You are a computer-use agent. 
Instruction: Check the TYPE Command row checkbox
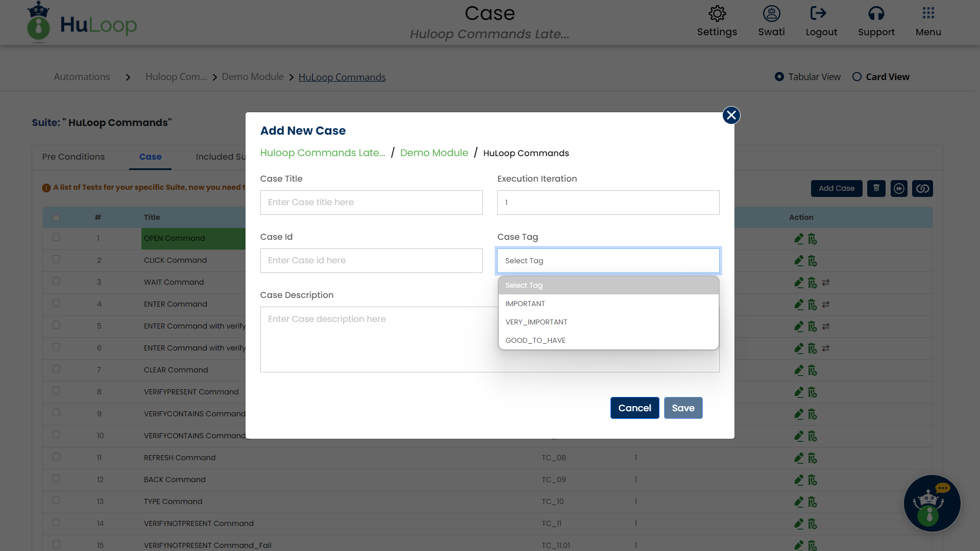pos(56,500)
